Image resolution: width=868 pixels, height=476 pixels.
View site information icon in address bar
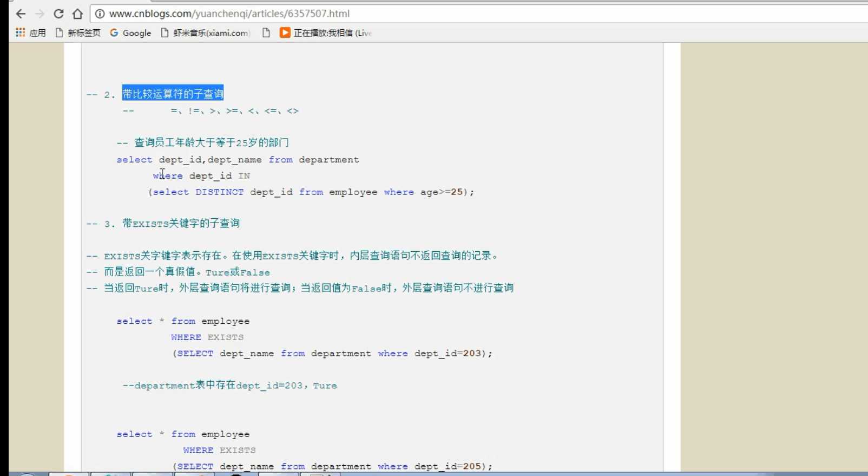pos(100,14)
